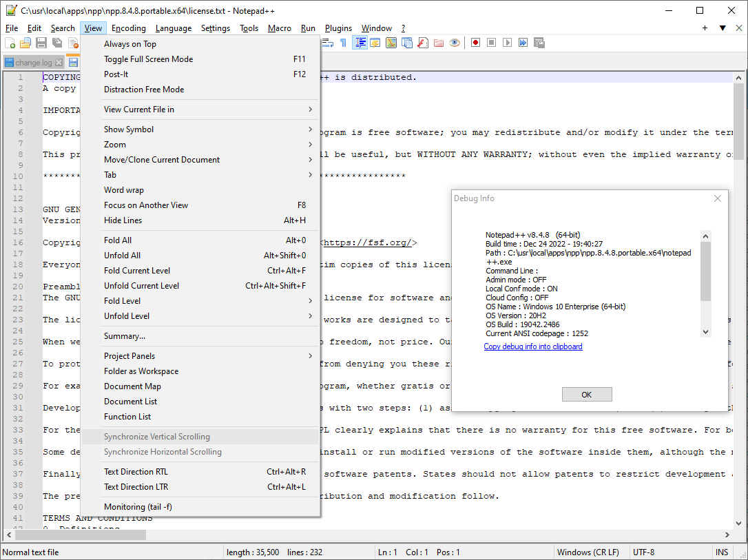Image resolution: width=748 pixels, height=560 pixels.
Task: Click the Save Recorded Macro icon
Action: (x=539, y=43)
